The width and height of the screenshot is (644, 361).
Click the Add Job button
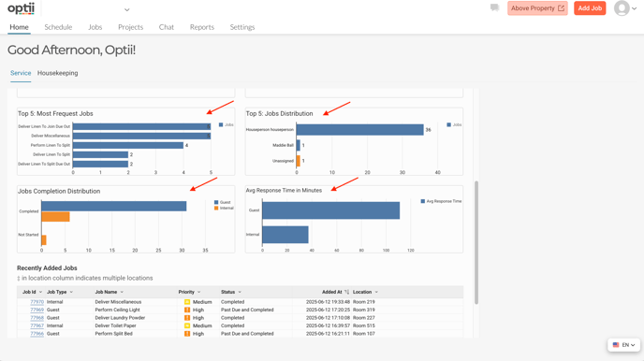tap(590, 8)
